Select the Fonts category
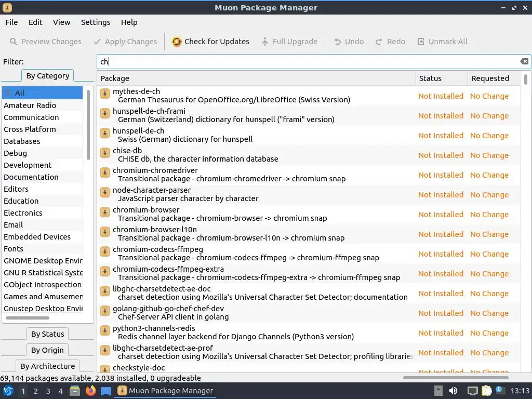This screenshot has height=399, width=532. (43, 249)
